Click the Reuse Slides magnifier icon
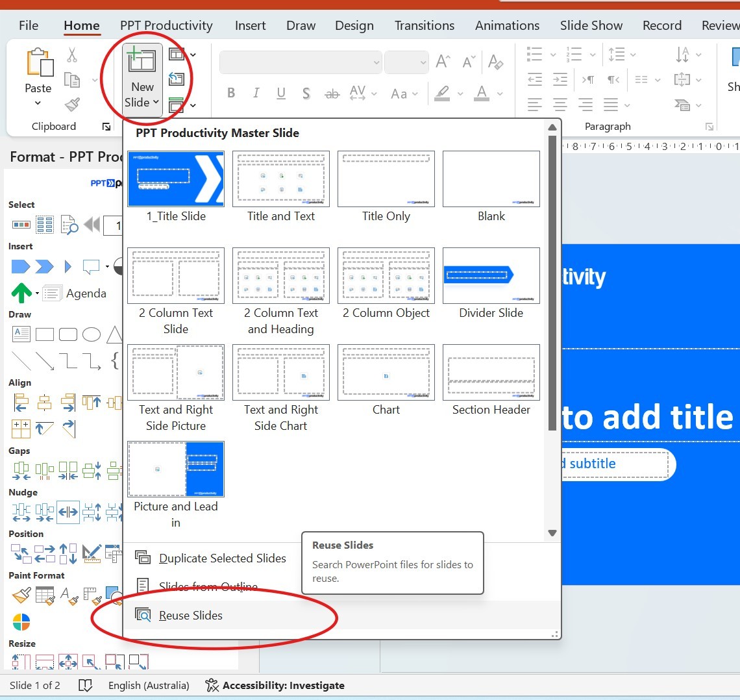The width and height of the screenshot is (740, 700). [x=143, y=614]
